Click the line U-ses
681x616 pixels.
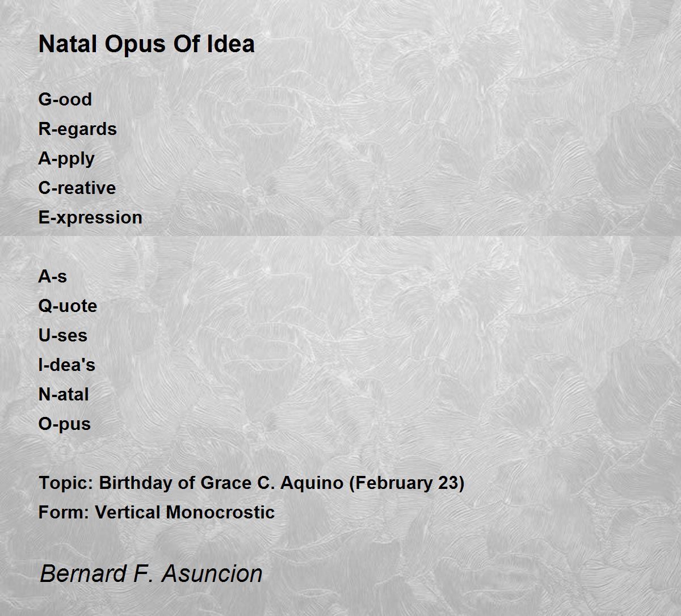point(62,335)
